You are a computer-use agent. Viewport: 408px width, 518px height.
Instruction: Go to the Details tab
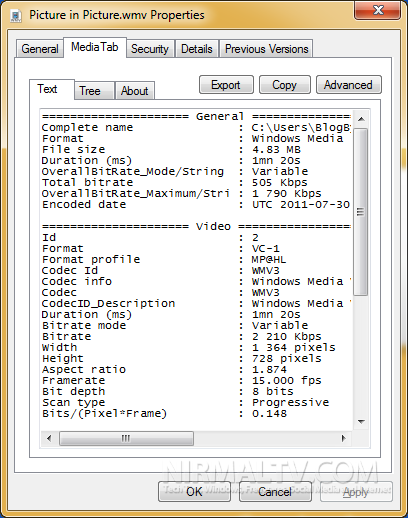197,49
